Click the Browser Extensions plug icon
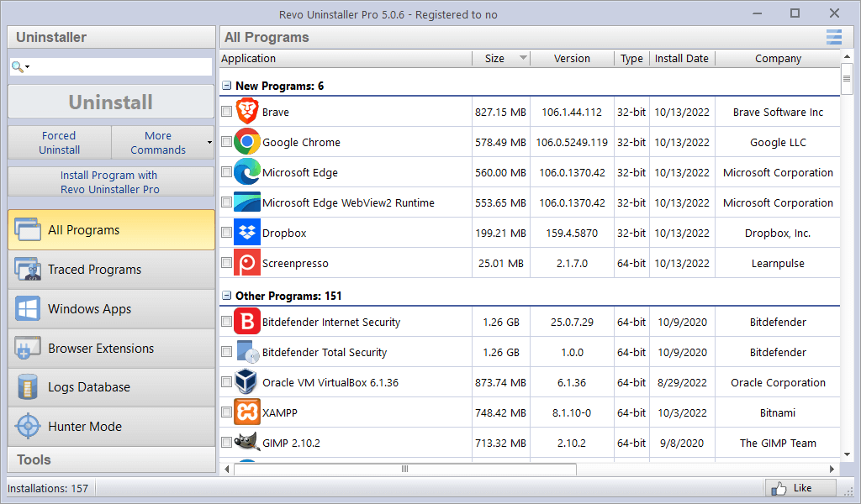The width and height of the screenshot is (861, 504). (x=28, y=348)
